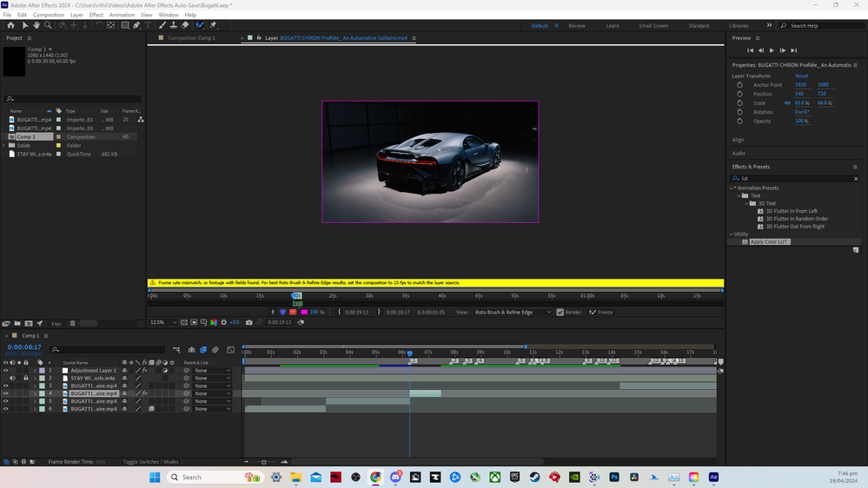This screenshot has width=868, height=488.
Task: Select the Brush tool
Action: click(162, 25)
